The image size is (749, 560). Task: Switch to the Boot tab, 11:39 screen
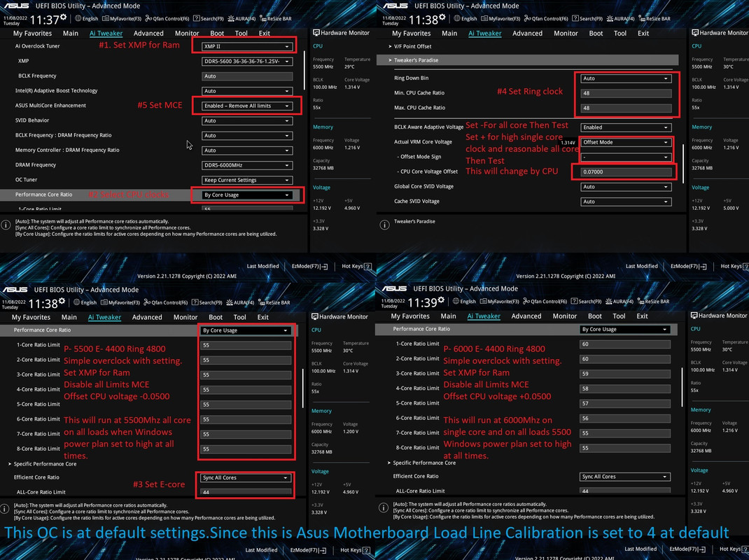595,316
